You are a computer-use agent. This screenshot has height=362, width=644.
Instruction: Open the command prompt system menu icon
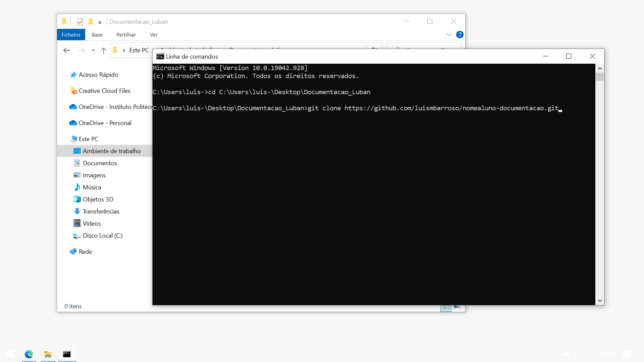pos(160,56)
